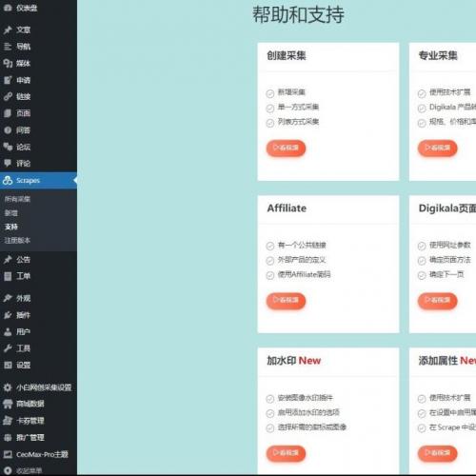Open the 链接 links chain icon
The height and width of the screenshot is (476, 476).
click(x=8, y=96)
